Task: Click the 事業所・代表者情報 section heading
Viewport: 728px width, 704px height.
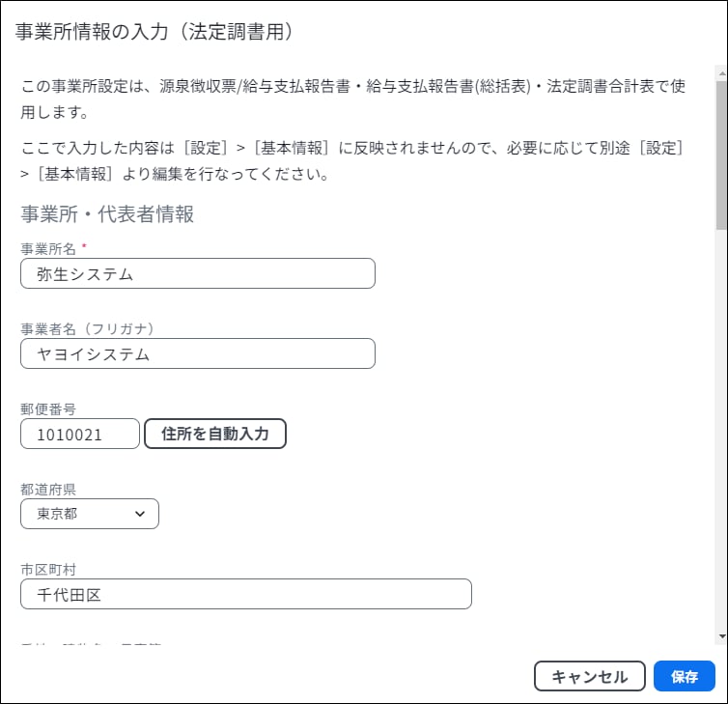Action: tap(107, 214)
